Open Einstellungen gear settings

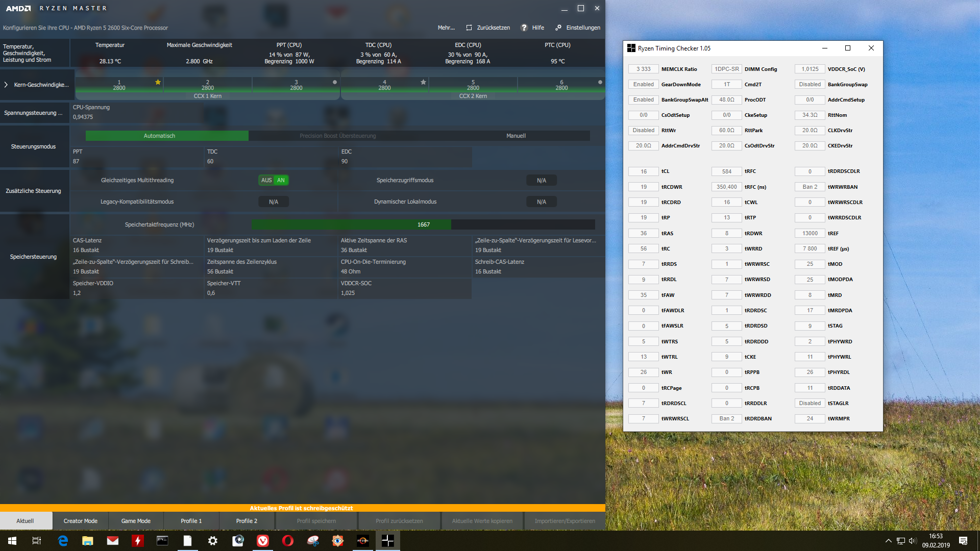point(558,28)
